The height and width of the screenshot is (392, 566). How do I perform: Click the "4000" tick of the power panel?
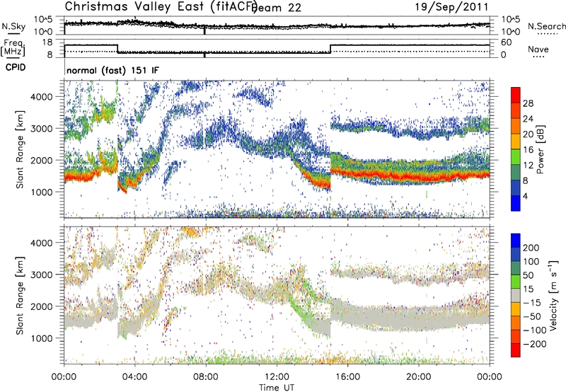click(x=42, y=97)
